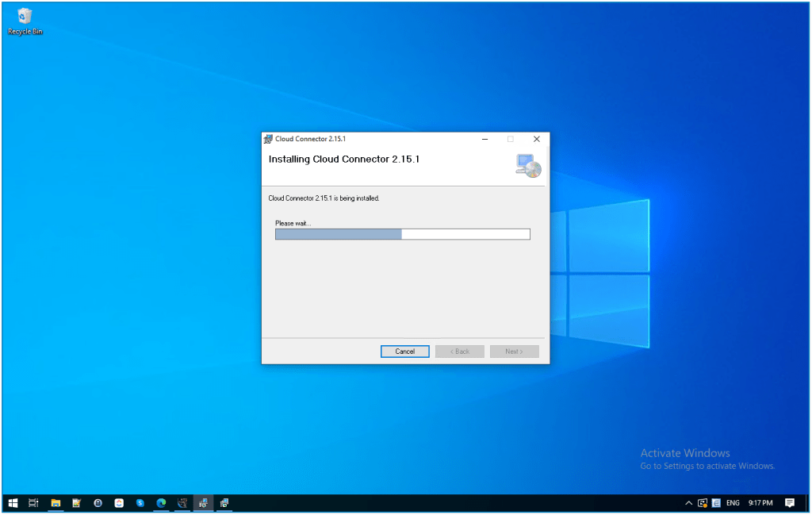Expand the hidden system tray icons
Viewport: 812px width, 515px height.
(688, 502)
